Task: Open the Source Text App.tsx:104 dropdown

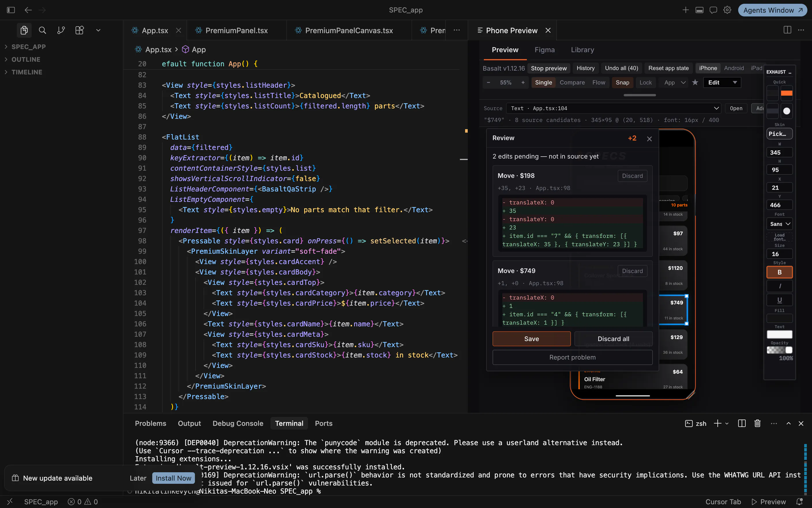Action: point(613,108)
